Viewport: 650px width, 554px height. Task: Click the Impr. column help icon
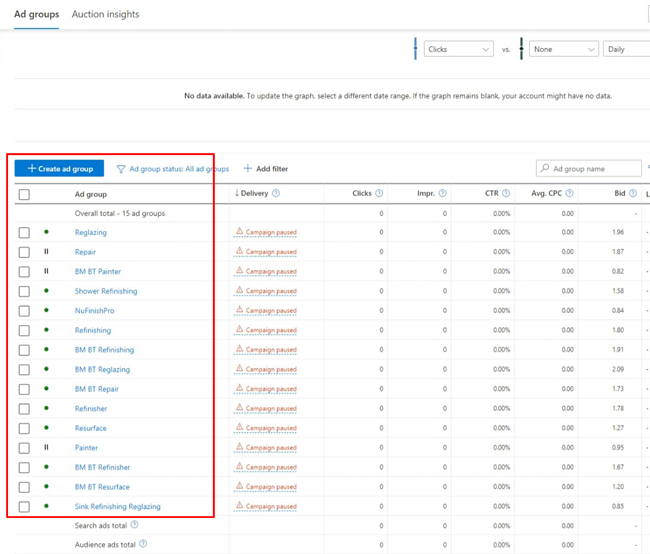442,193
